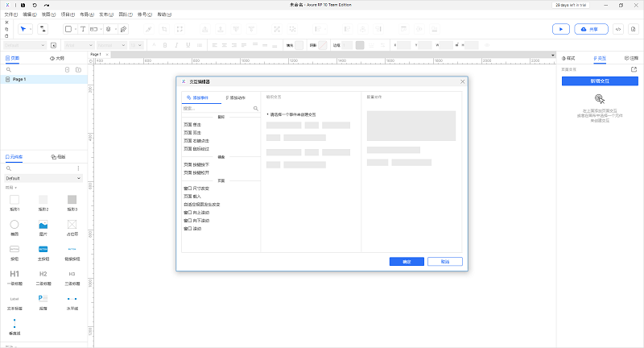Select the arrow selection tool in toolbar
The width and height of the screenshot is (644, 348).
point(23,29)
